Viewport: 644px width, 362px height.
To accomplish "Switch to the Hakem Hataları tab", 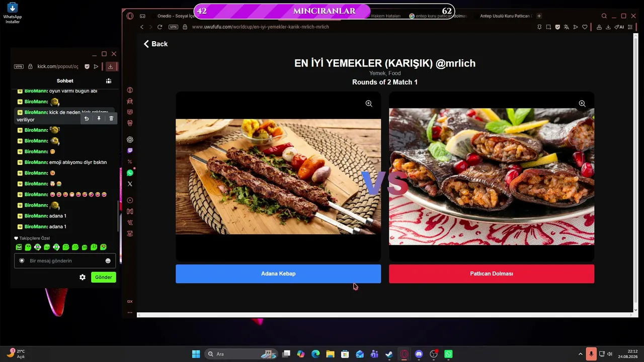I will [386, 16].
